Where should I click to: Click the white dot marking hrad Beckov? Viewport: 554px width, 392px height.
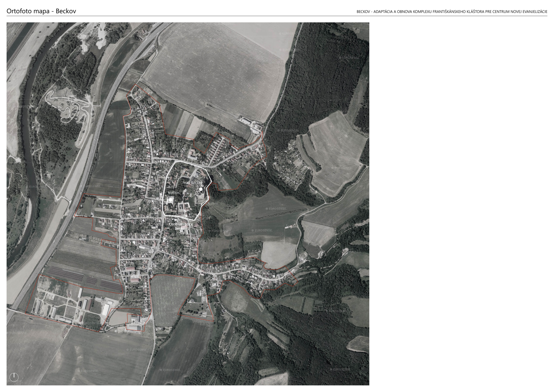point(201,189)
